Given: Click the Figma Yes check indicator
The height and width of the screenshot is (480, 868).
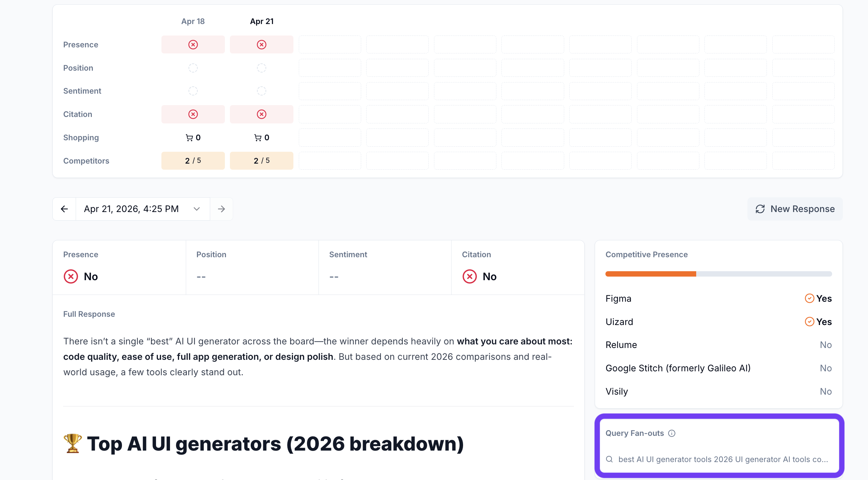Looking at the screenshot, I should pos(809,298).
